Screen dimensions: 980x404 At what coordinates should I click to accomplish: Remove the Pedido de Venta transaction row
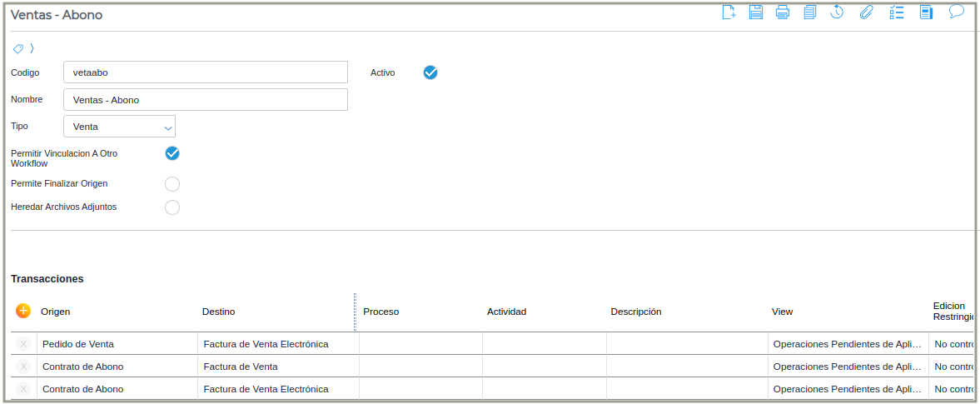(23, 344)
